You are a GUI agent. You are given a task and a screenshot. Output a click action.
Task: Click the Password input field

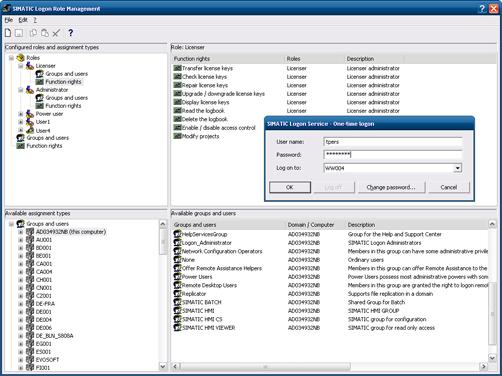coord(393,155)
